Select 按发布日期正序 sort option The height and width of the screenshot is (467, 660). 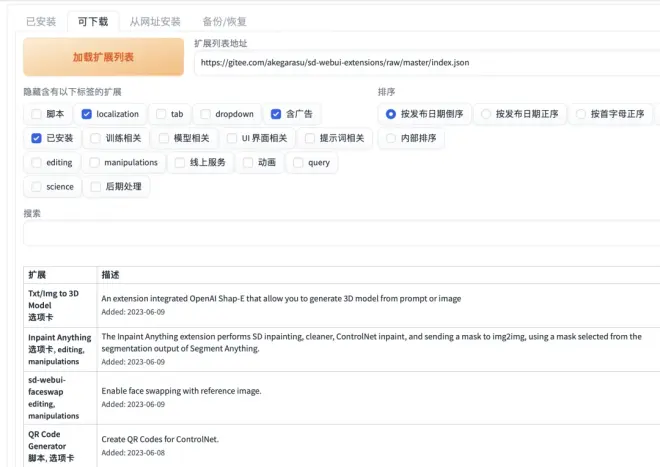coord(487,114)
